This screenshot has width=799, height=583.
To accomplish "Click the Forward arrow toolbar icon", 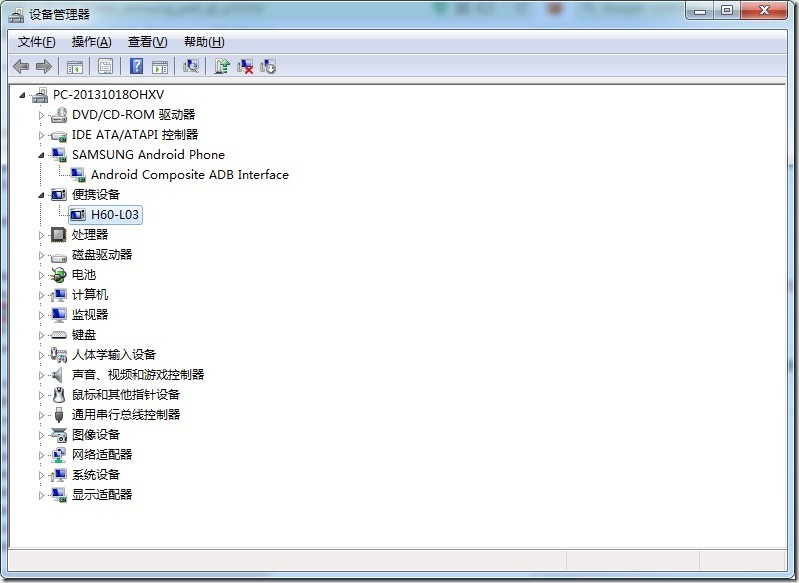I will tap(43, 67).
